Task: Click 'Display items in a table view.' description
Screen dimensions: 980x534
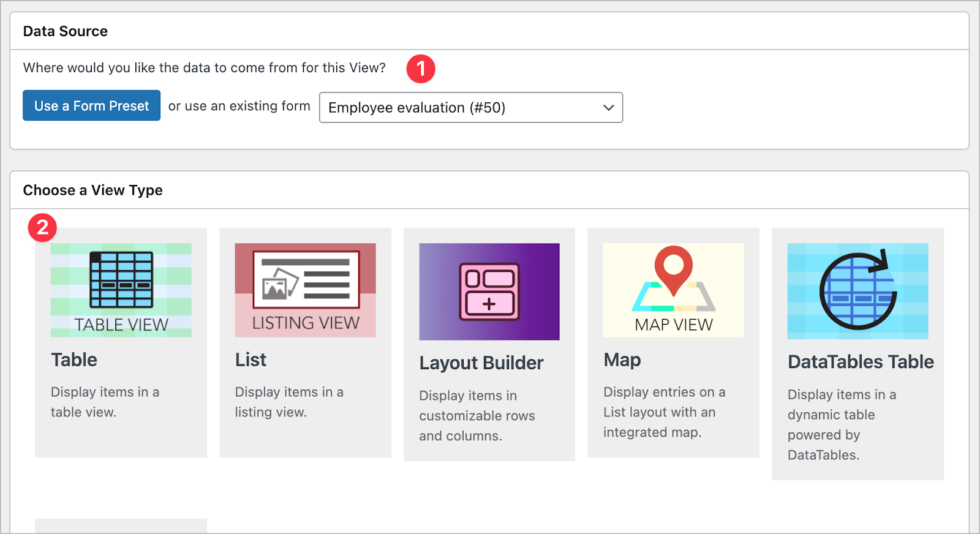Action: pyautogui.click(x=105, y=402)
